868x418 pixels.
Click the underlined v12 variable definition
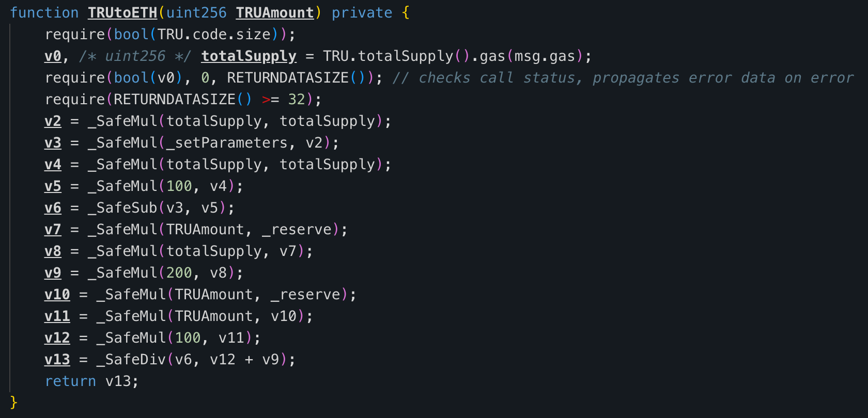click(x=57, y=337)
